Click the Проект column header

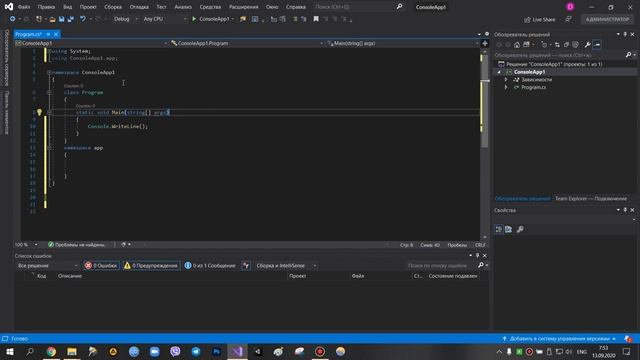point(298,276)
